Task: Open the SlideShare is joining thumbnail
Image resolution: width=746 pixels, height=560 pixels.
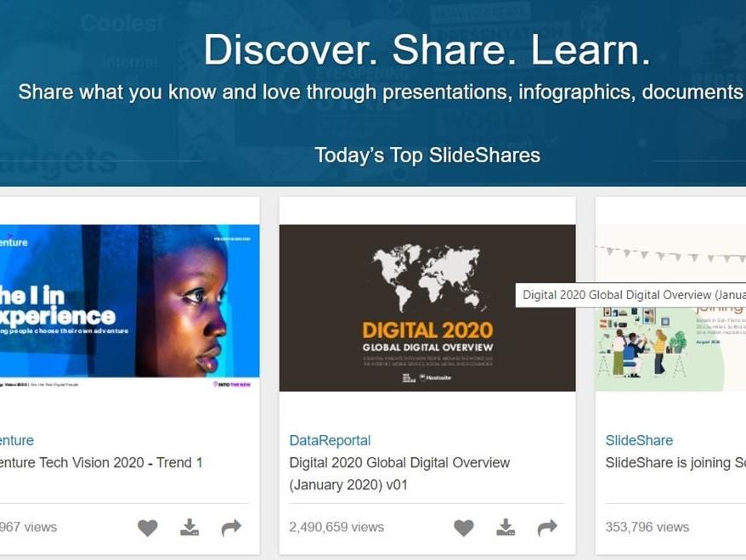Action: 670,308
